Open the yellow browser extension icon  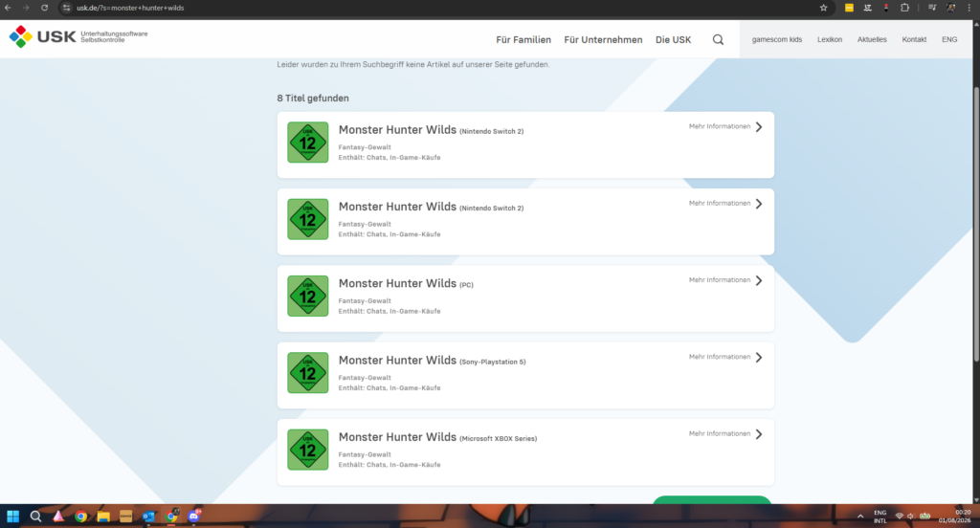click(x=849, y=8)
